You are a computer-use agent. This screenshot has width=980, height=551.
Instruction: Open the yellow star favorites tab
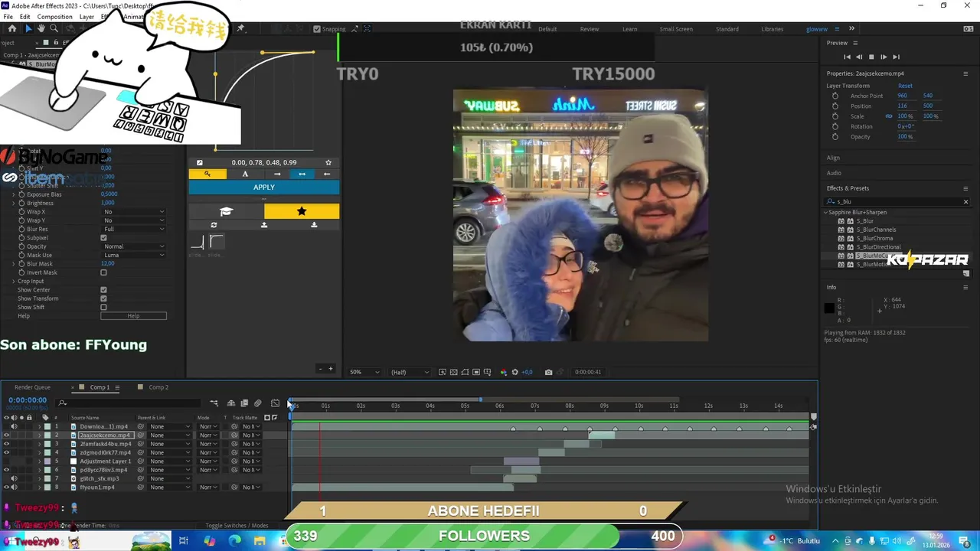pyautogui.click(x=302, y=211)
